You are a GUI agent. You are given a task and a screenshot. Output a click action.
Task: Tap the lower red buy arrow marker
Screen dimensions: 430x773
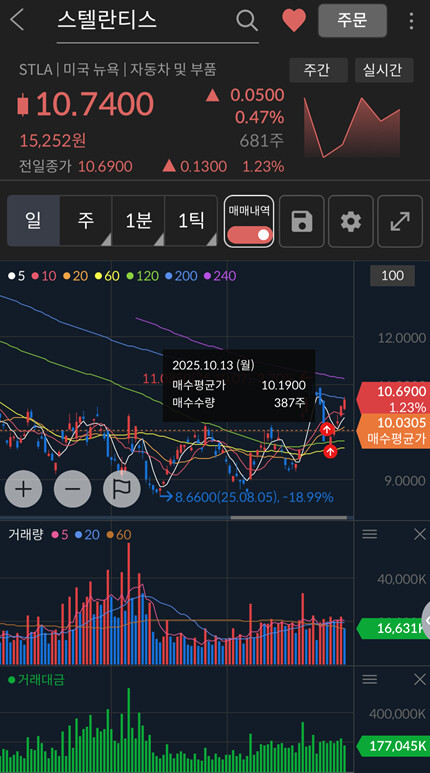point(330,450)
